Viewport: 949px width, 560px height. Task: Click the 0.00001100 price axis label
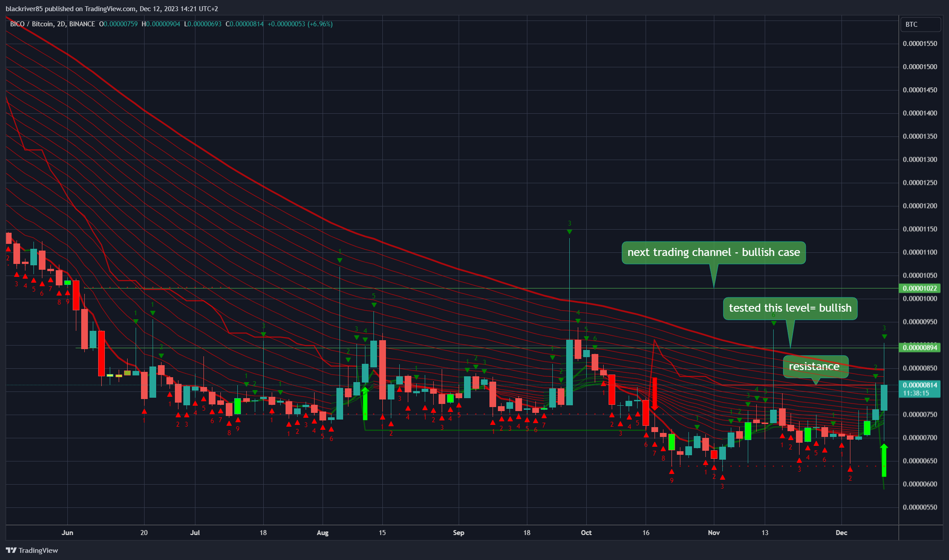pyautogui.click(x=920, y=252)
